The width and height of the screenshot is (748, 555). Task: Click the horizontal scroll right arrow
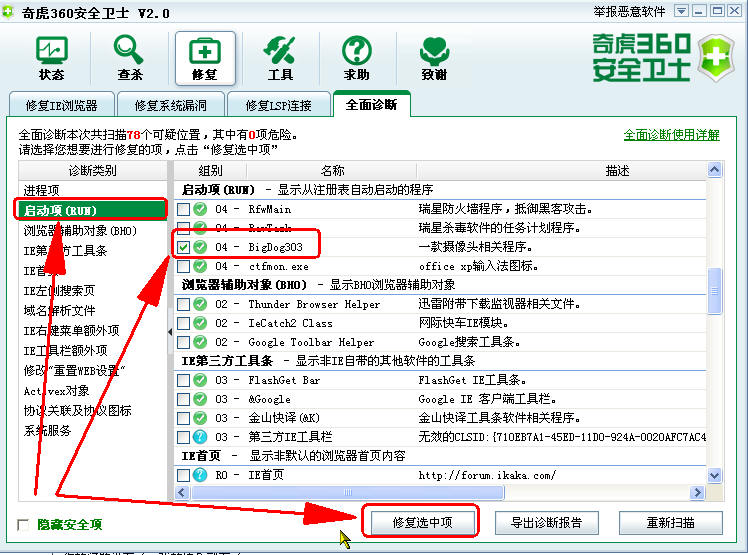click(697, 492)
